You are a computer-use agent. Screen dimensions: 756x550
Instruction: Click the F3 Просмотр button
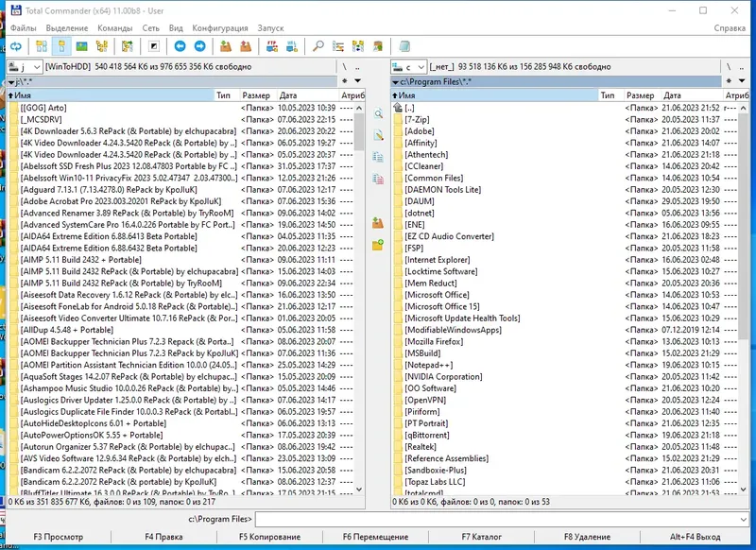[x=58, y=537]
